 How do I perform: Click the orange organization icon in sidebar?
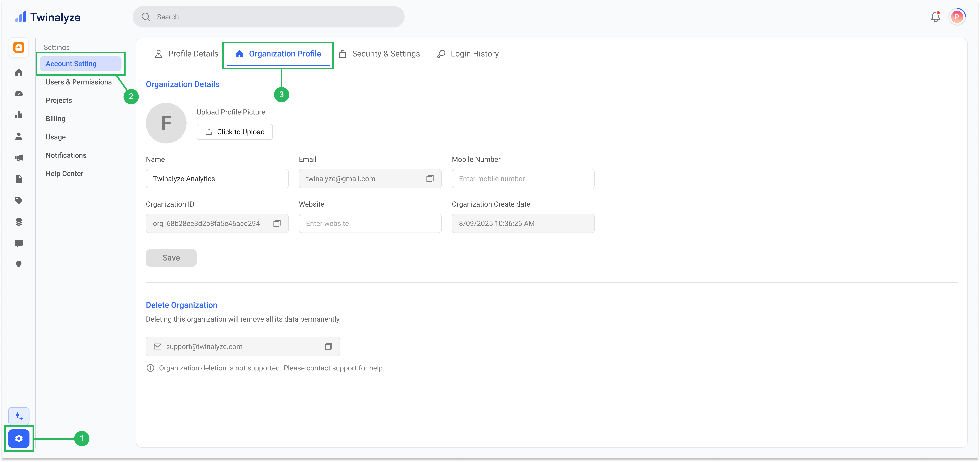click(19, 48)
